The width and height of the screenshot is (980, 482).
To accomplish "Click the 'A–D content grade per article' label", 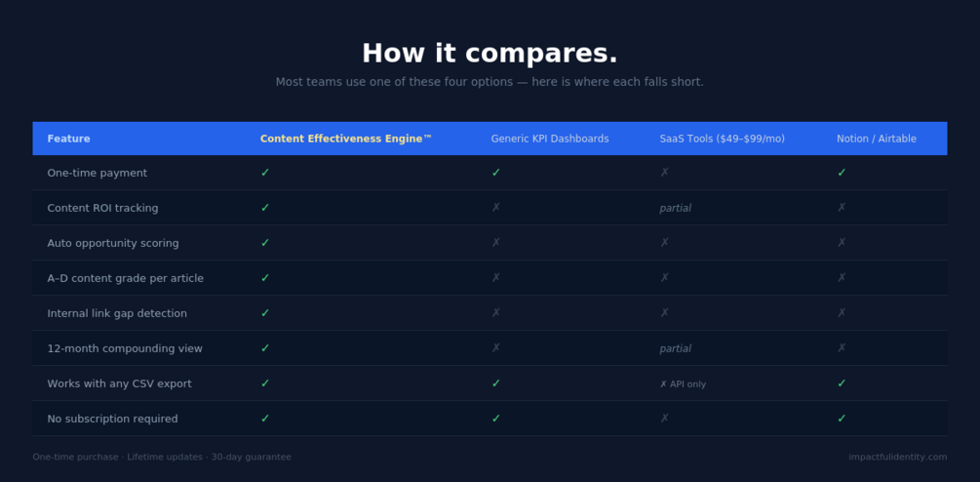I will [125, 278].
